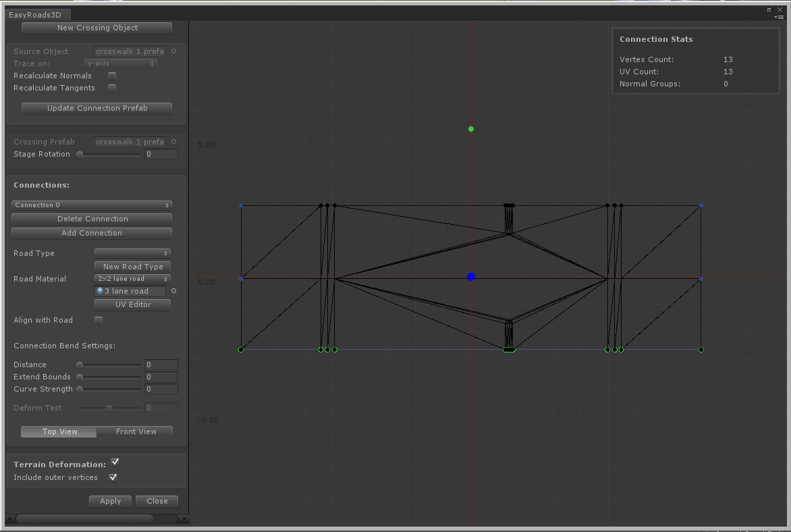
Task: Click Add Connection button
Action: (x=92, y=233)
